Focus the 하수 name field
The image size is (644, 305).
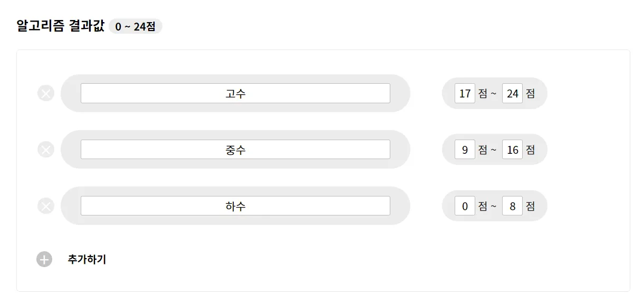pos(235,206)
